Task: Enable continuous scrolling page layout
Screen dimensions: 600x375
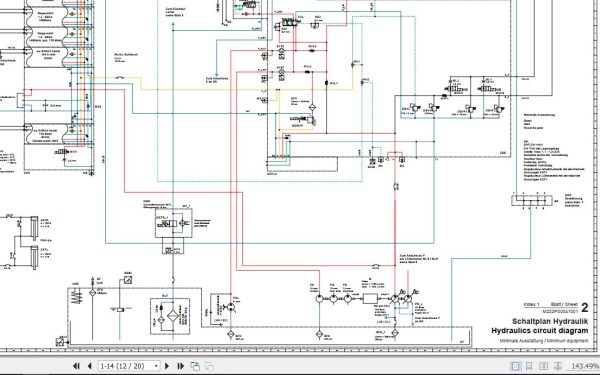Action: pos(529,366)
